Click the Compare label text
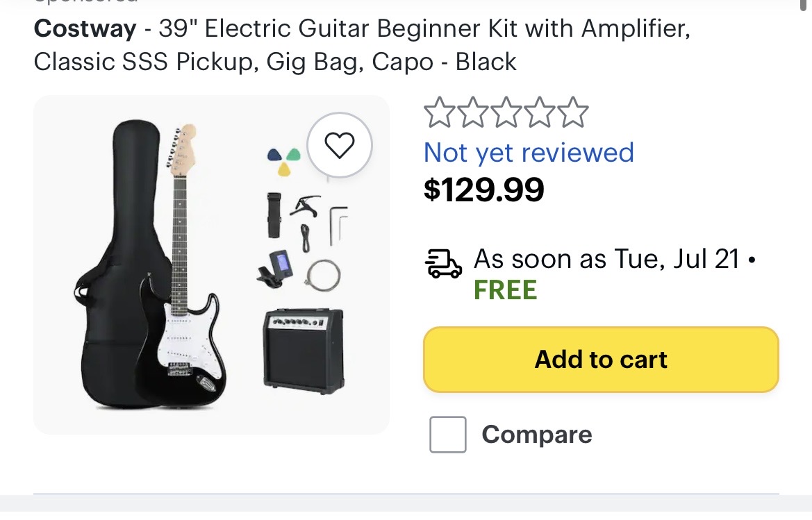The image size is (812, 520). coord(536,435)
